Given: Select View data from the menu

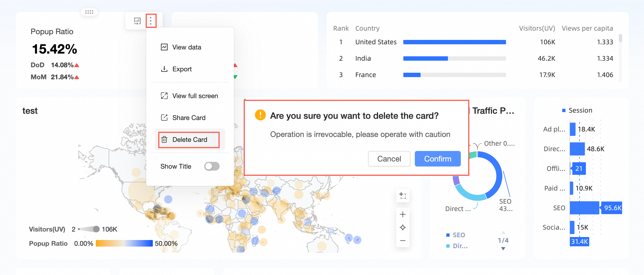Looking at the screenshot, I should tap(187, 47).
